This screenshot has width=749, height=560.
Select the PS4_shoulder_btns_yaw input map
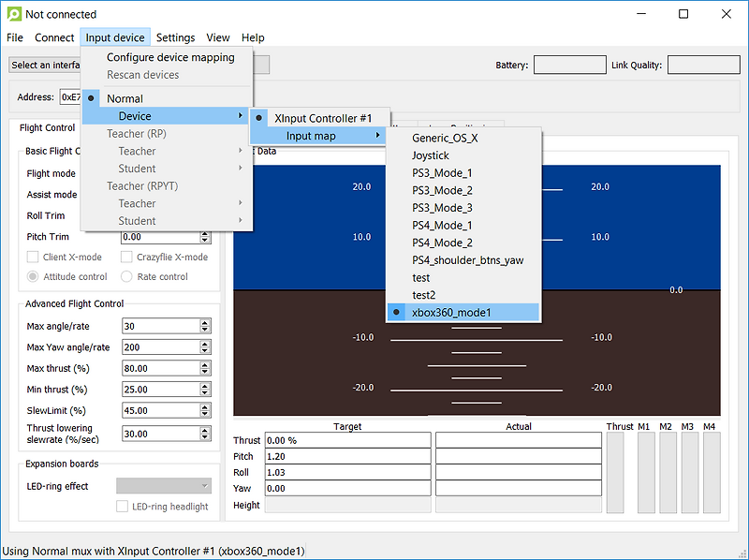click(467, 260)
